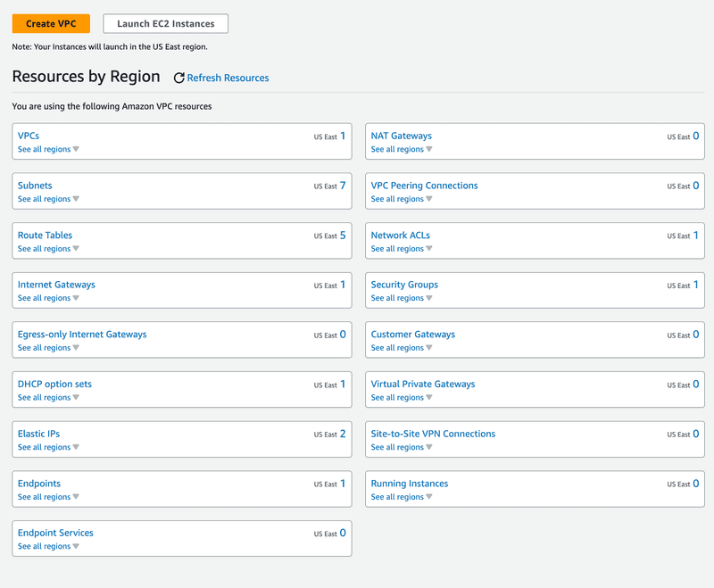Expand See all regions under Running Instances

(x=402, y=497)
